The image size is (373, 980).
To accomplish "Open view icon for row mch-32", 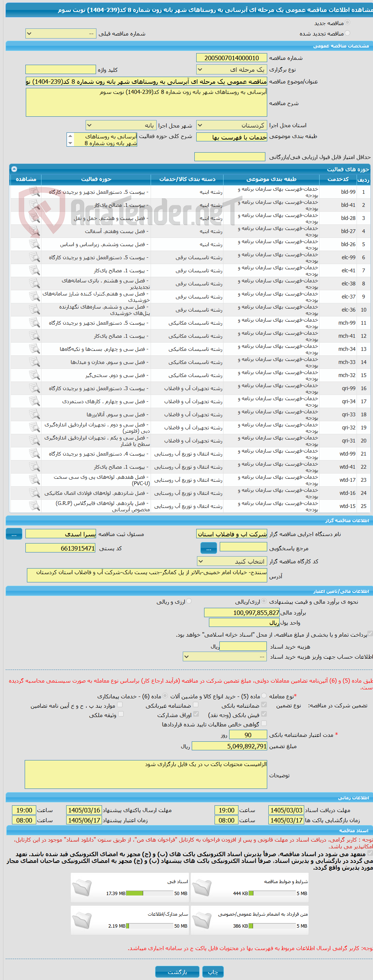I will click(35, 376).
